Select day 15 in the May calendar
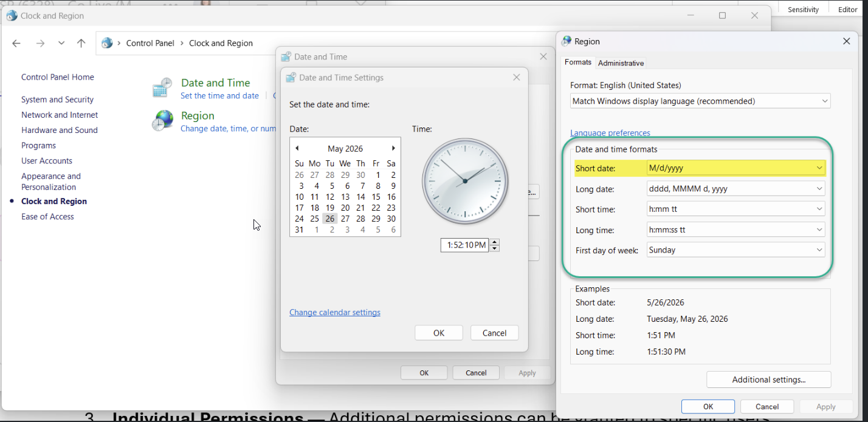This screenshot has width=868, height=422. point(376,197)
